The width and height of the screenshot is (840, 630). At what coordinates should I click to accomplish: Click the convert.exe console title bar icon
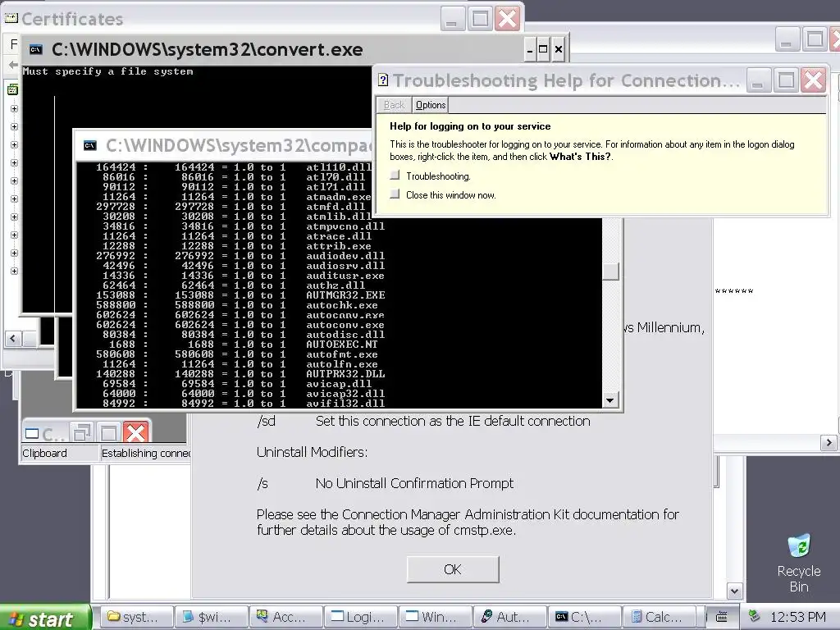36,50
